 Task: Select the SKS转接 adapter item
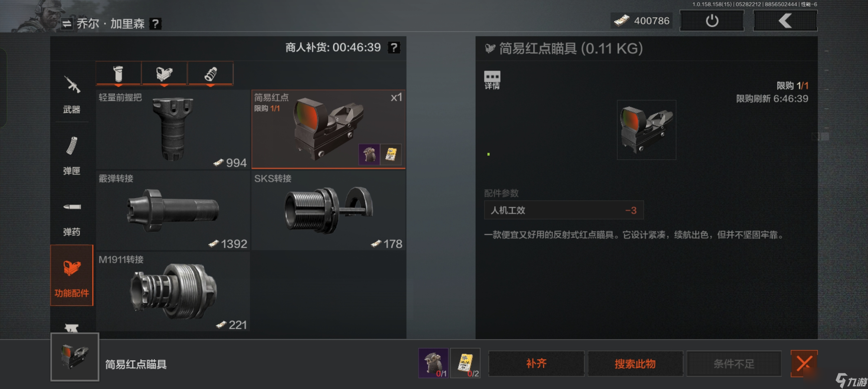pyautogui.click(x=328, y=210)
